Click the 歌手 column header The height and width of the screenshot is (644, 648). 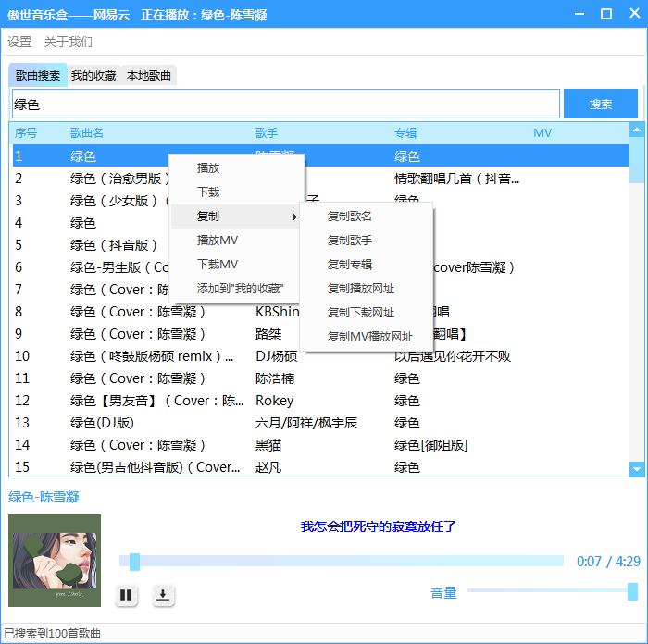267,133
